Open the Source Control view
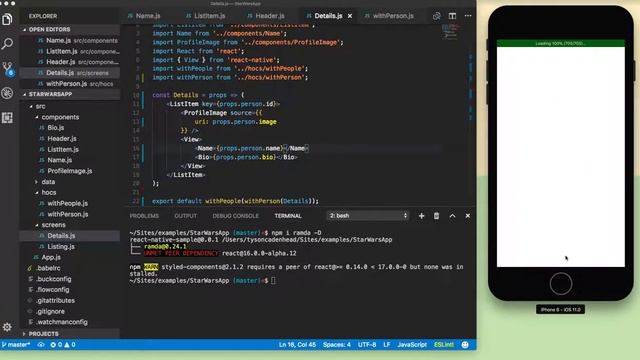Screen dimensions: 640x360 point(8,69)
